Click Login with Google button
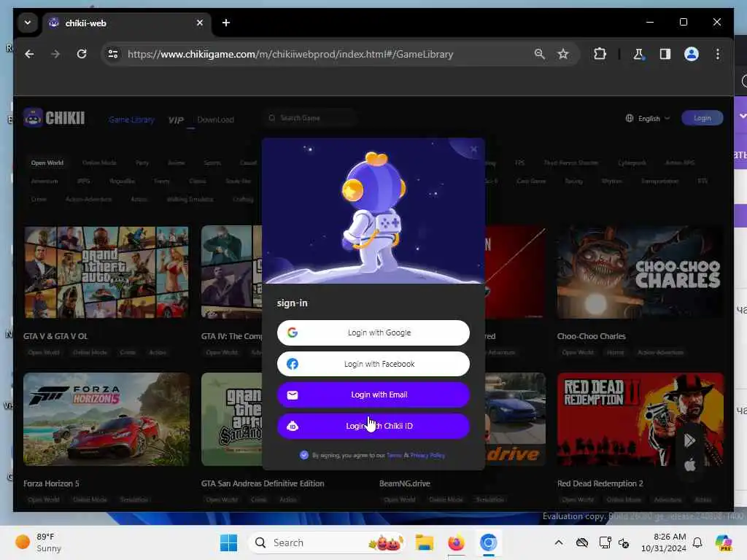The height and width of the screenshot is (560, 747). [x=373, y=332]
